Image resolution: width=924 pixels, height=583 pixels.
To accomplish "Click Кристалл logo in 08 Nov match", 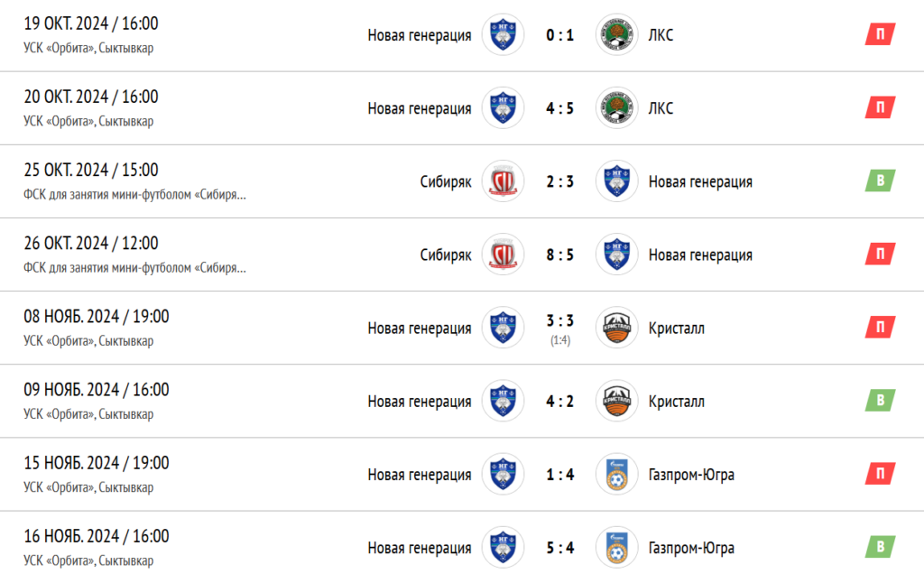I will [x=616, y=328].
